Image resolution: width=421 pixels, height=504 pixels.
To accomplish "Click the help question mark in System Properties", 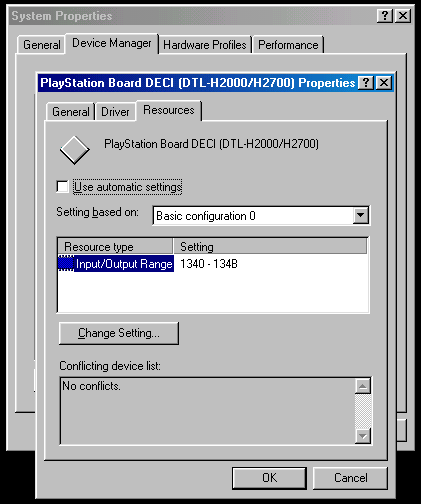I will [385, 16].
